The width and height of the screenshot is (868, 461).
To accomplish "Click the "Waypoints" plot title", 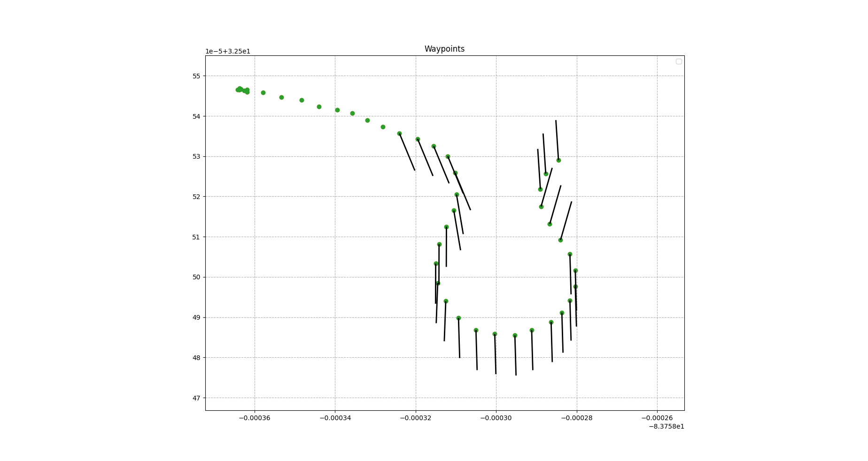I will click(x=444, y=49).
